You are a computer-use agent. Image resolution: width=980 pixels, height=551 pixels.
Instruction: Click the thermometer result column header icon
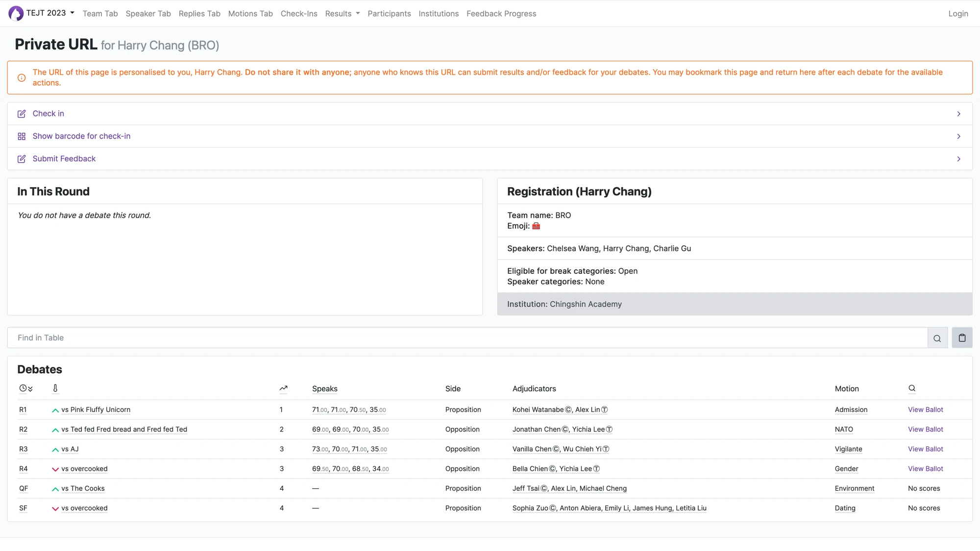coord(55,388)
